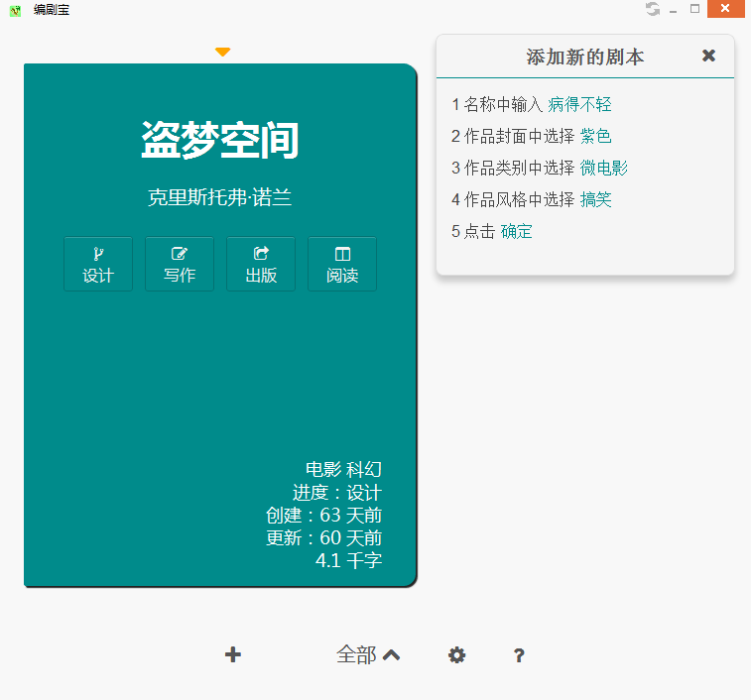
Task: Open the 写作 (Writing) button
Action: tap(180, 264)
